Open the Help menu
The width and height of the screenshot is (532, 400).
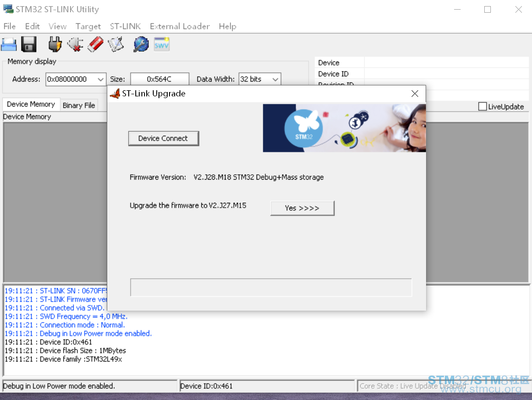click(x=228, y=26)
